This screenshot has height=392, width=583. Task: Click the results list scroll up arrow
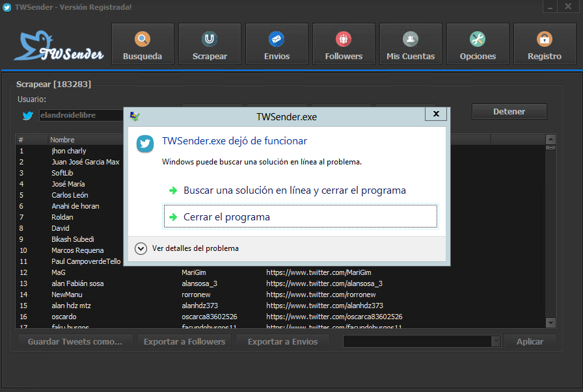pyautogui.click(x=550, y=140)
